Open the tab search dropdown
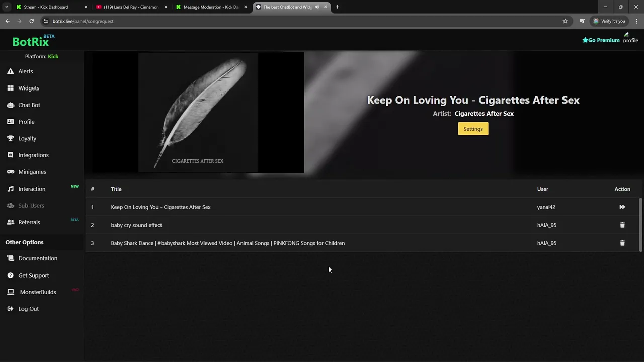This screenshot has height=362, width=644. pyautogui.click(x=7, y=7)
